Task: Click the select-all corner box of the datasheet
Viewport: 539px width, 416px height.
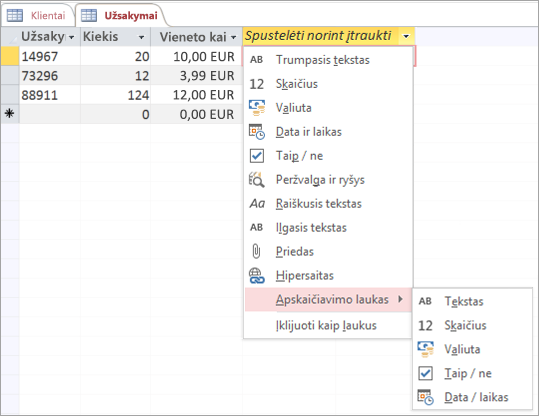Action: pos(10,37)
